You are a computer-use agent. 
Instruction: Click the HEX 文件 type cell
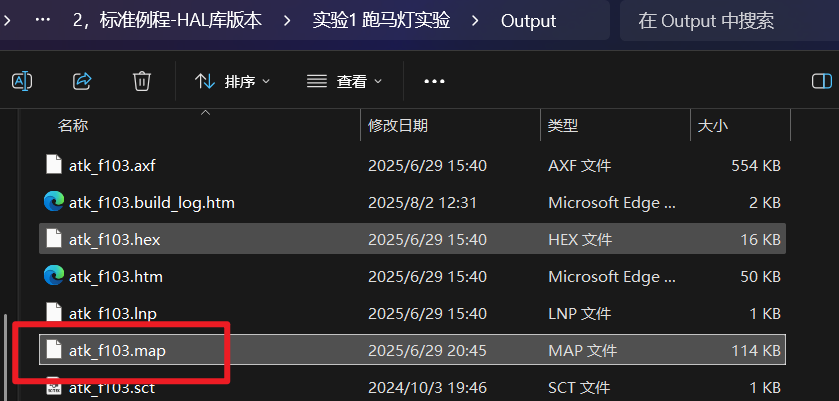pyautogui.click(x=580, y=239)
